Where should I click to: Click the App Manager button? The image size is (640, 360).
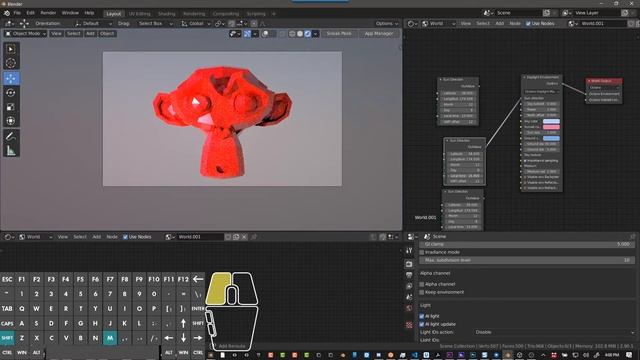pos(379,34)
